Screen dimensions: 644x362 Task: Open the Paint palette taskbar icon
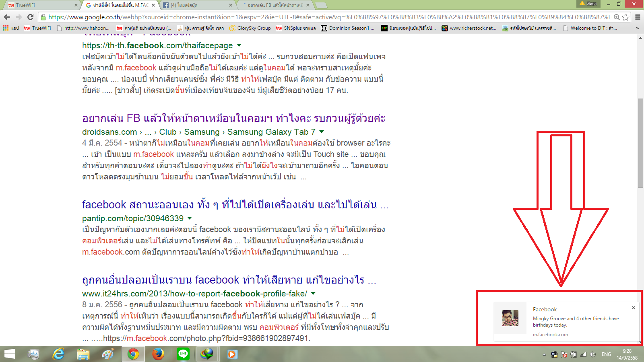[x=108, y=354]
